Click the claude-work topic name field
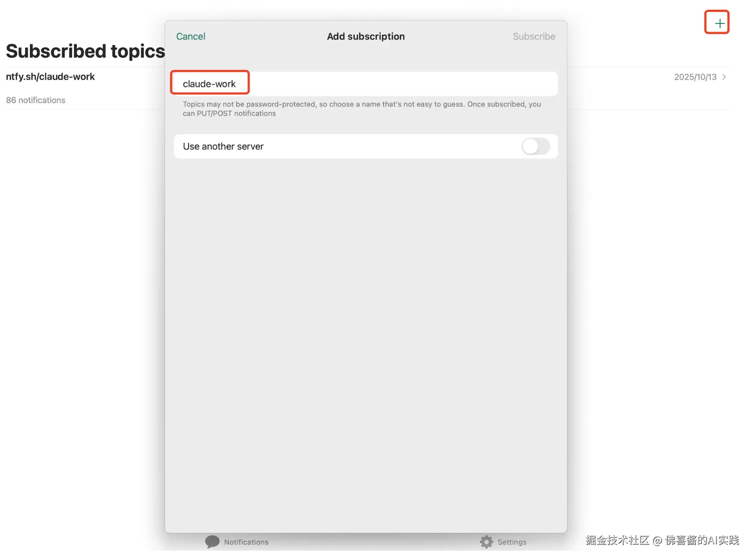 (209, 84)
